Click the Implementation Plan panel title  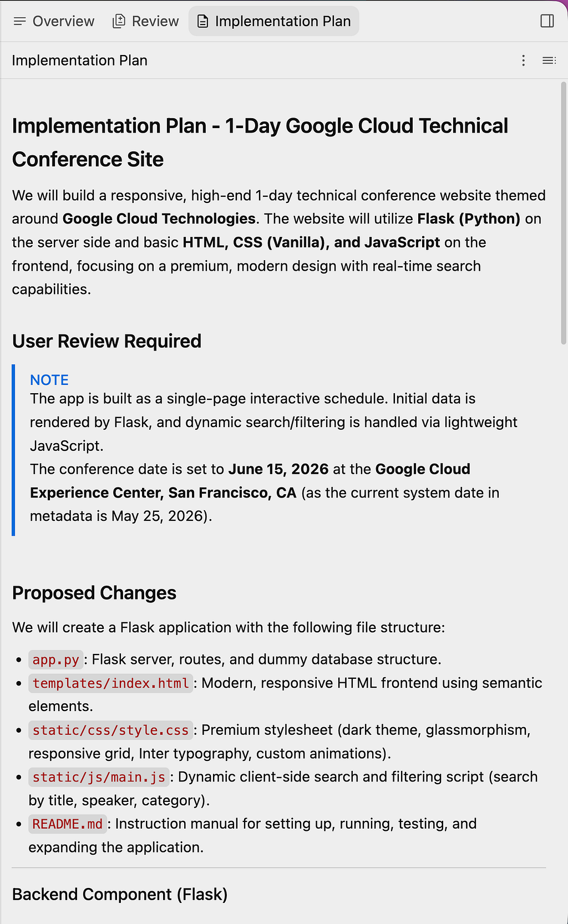[79, 60]
